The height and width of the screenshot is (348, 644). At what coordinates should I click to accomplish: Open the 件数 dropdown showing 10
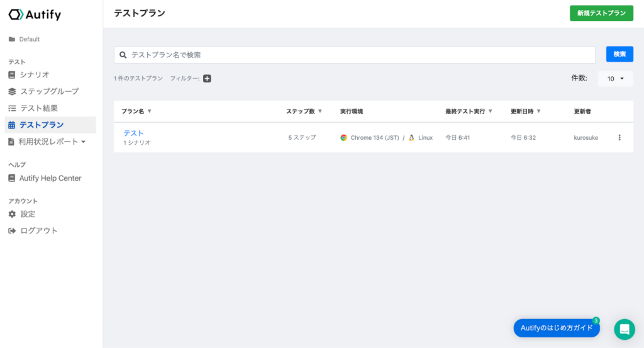(x=615, y=79)
